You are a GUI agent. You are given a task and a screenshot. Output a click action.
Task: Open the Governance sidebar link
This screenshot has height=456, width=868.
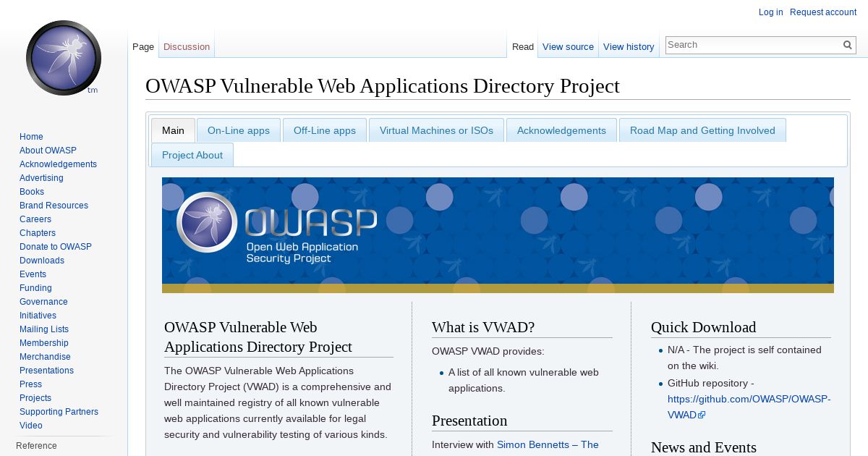[x=43, y=302]
